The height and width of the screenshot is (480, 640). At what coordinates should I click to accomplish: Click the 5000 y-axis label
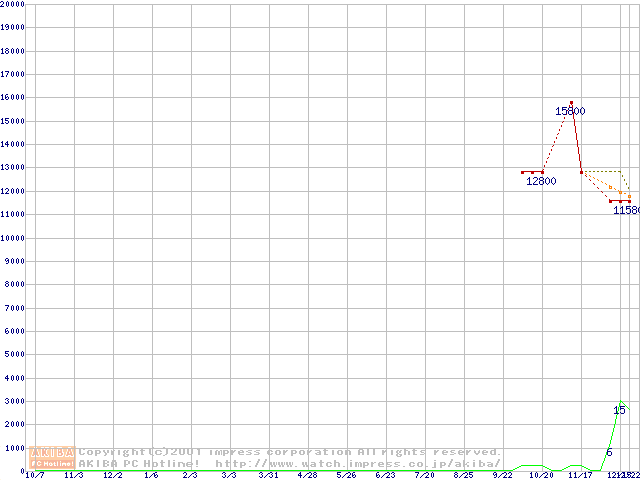point(15,355)
